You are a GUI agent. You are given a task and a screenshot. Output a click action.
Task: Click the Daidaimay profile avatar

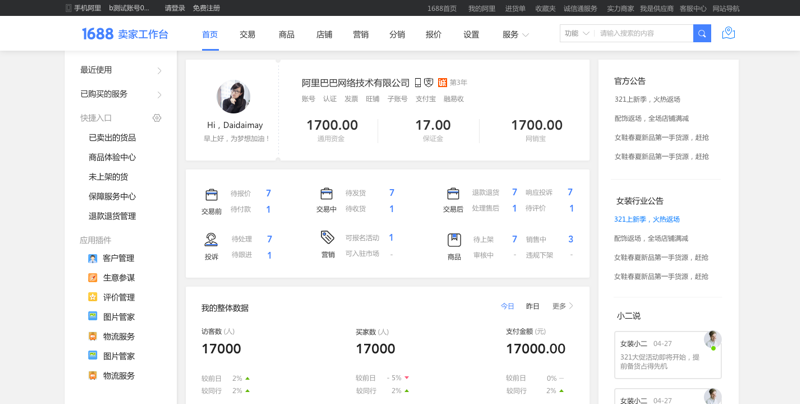pyautogui.click(x=234, y=96)
